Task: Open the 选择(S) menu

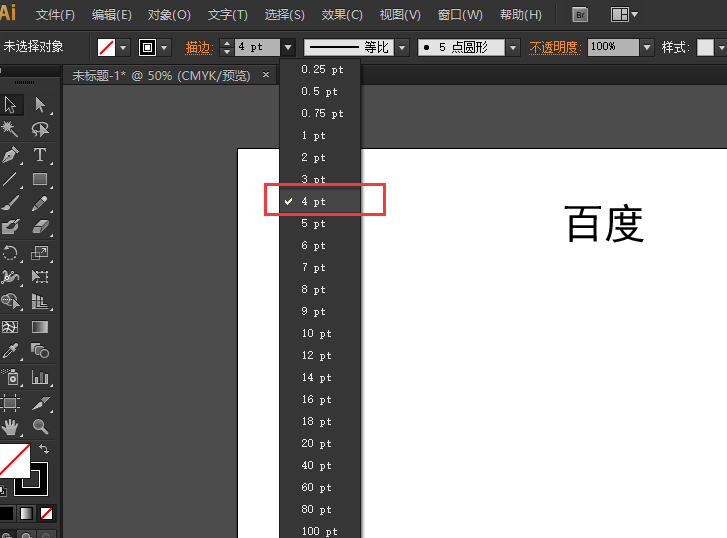Action: 285,15
